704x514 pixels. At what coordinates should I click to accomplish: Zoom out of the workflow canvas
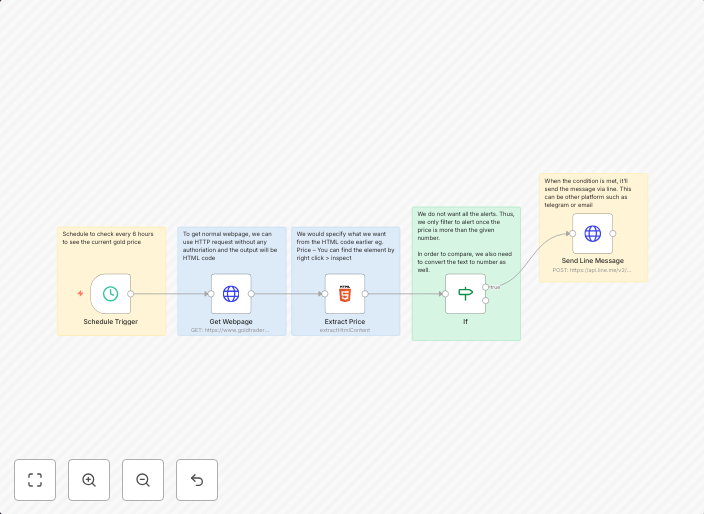143,480
